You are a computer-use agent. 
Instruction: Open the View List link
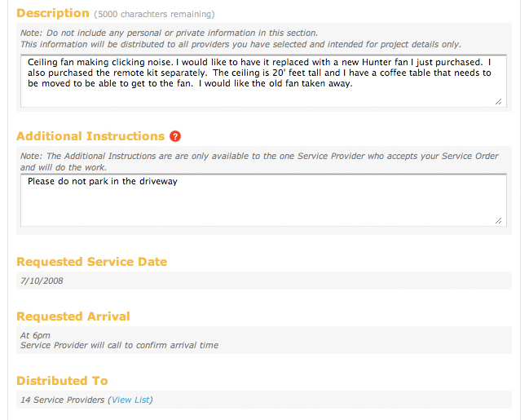pyautogui.click(x=130, y=400)
